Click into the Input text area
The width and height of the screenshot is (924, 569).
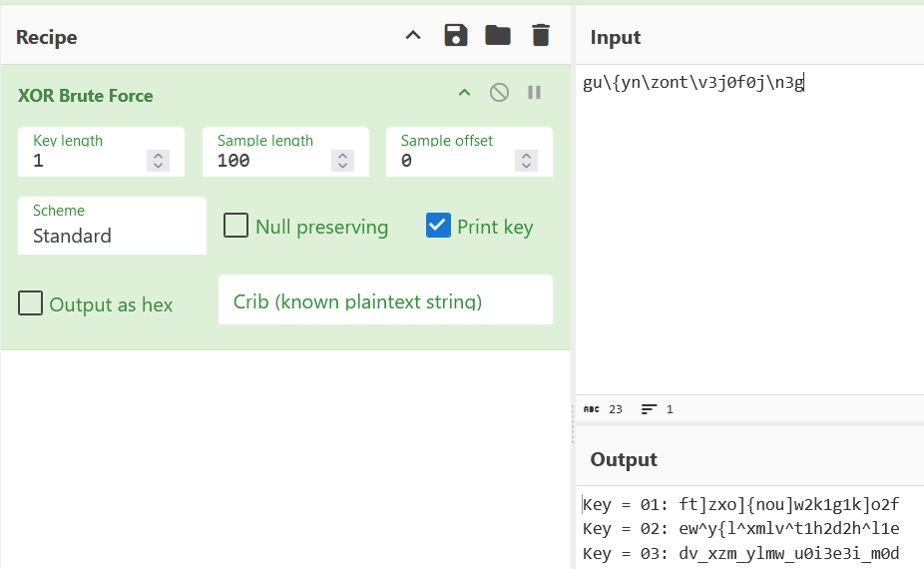(748, 230)
